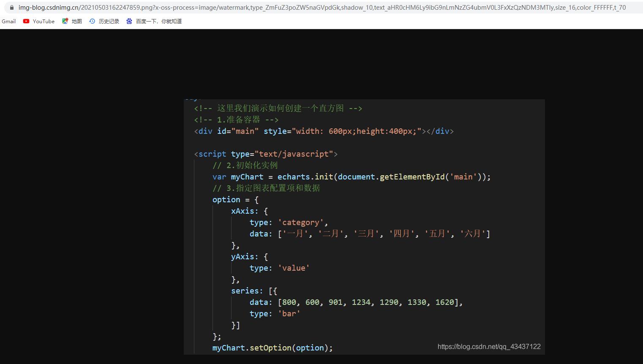
Task: Click the myChart.setOption(option) line
Action: click(272, 348)
